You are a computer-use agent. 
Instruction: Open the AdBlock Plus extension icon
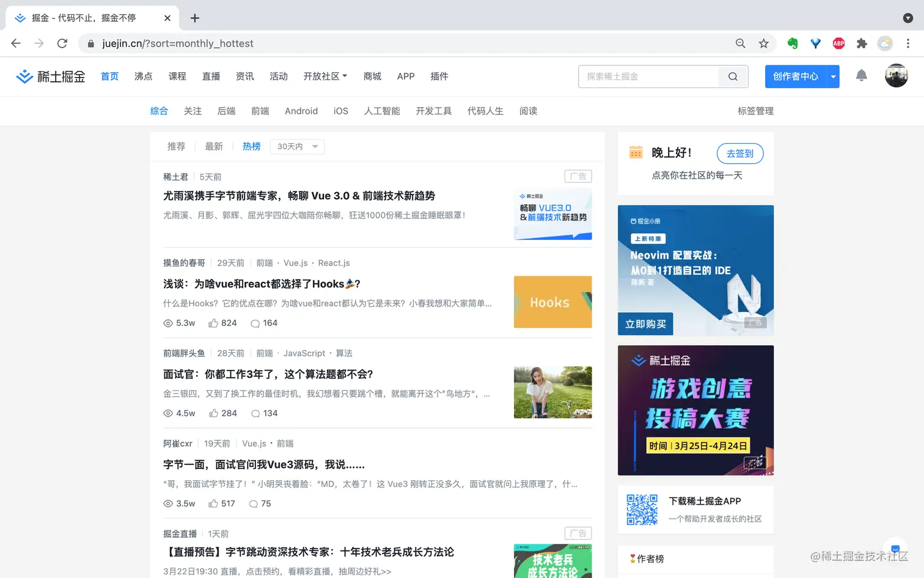tap(839, 43)
